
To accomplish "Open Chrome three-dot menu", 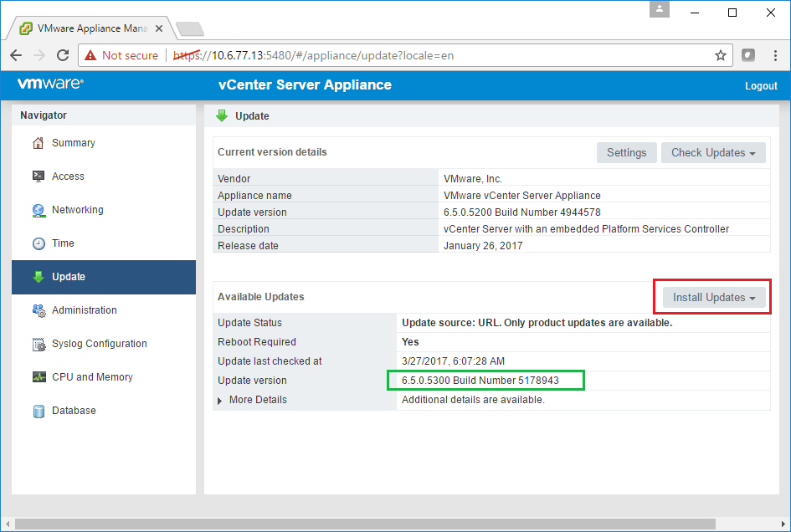I will click(x=775, y=55).
